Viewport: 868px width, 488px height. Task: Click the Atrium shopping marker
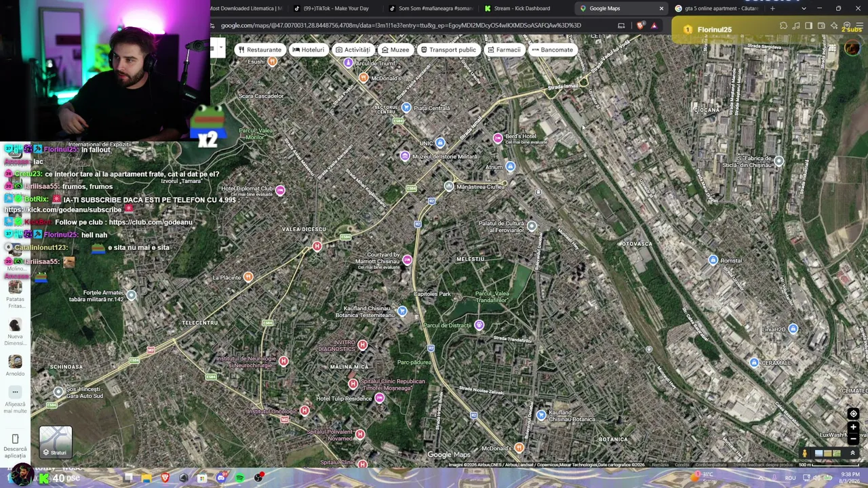(511, 167)
